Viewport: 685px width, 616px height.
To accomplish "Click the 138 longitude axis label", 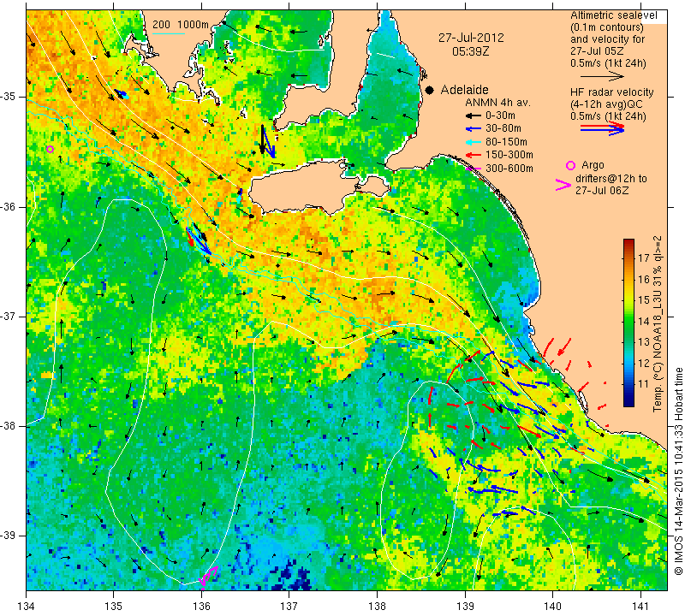I will (377, 607).
